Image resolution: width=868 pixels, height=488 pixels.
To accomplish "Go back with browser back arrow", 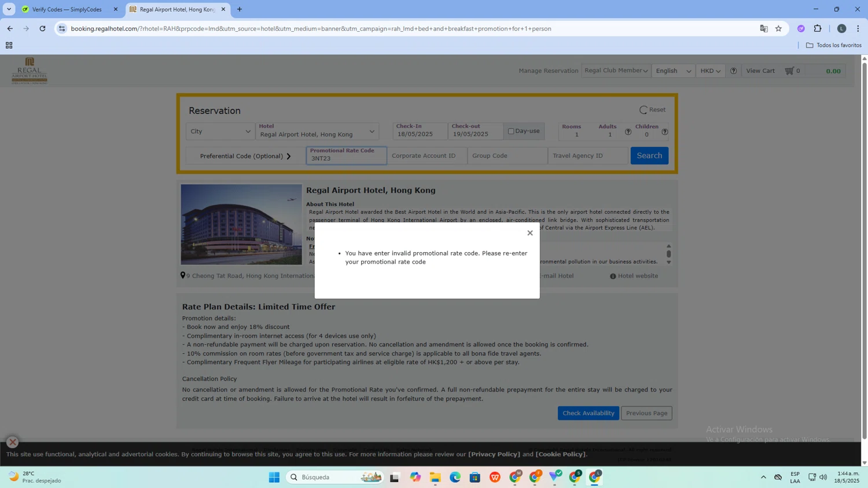I will pyautogui.click(x=10, y=28).
